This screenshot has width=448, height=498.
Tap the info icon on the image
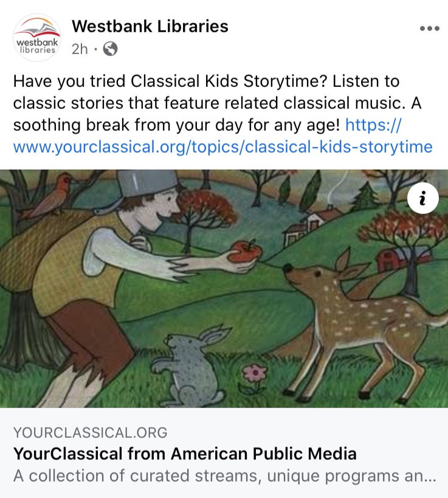[422, 199]
